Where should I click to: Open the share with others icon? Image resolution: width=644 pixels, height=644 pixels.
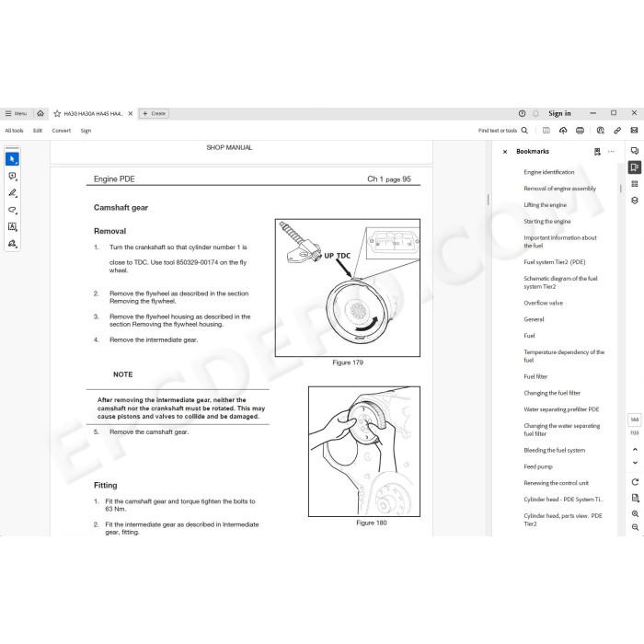(x=600, y=131)
